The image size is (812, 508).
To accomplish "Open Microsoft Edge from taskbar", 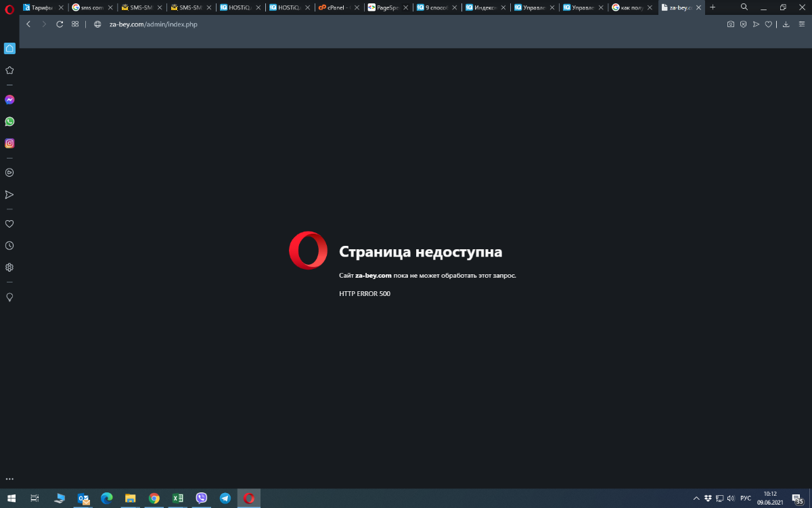I will 106,498.
